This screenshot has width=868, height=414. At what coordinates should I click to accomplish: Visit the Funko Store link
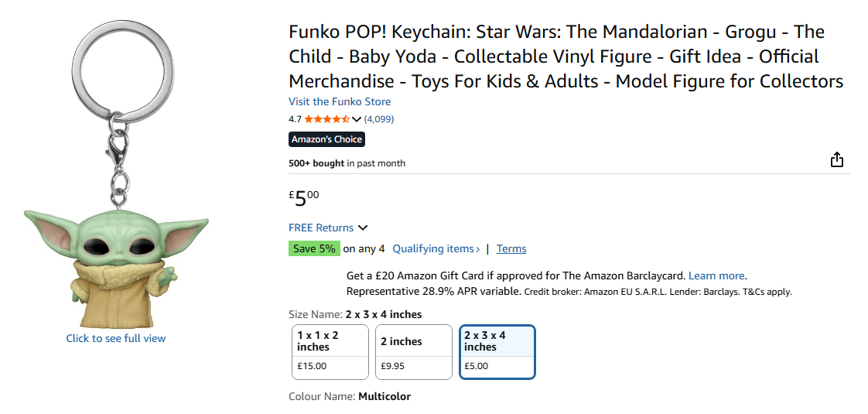pos(340,101)
